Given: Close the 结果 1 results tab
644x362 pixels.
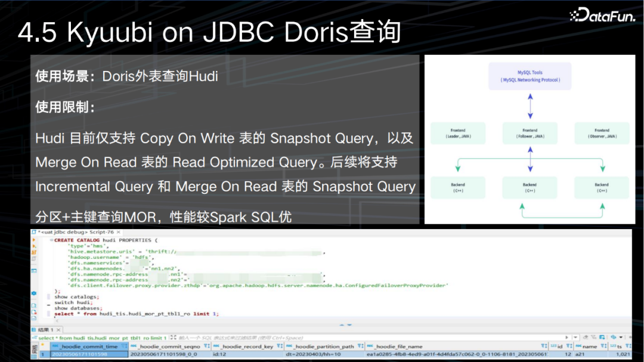Looking at the screenshot, I should tap(58, 330).
